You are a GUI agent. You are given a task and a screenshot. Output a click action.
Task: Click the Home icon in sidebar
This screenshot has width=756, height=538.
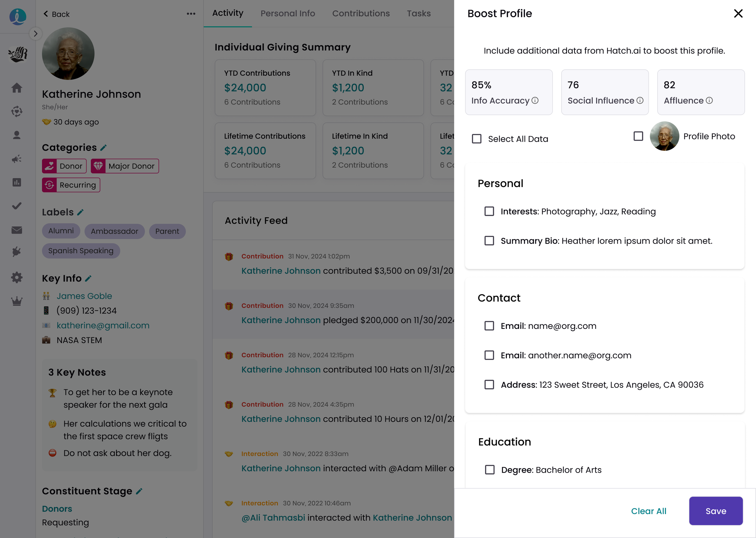17,88
